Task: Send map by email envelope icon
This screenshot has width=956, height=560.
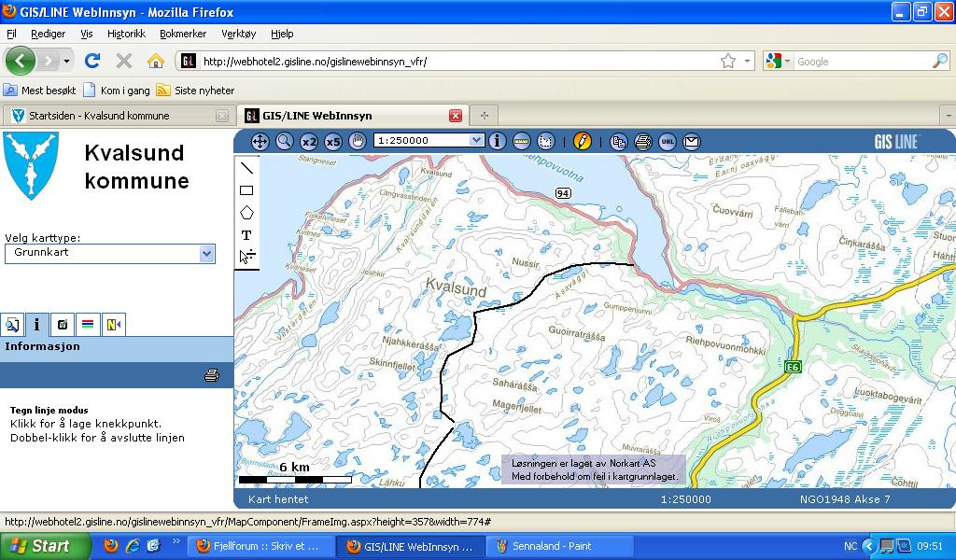Action: [691, 142]
